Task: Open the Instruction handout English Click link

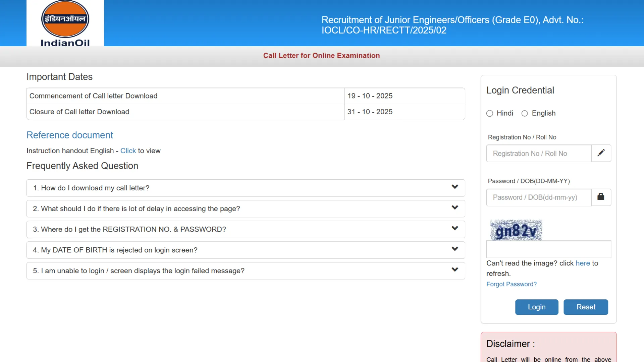Action: pyautogui.click(x=128, y=151)
